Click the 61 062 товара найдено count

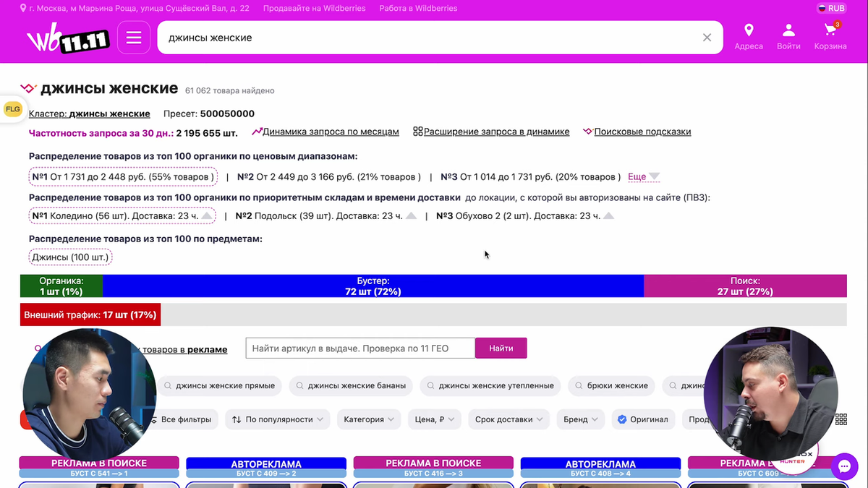[x=229, y=91]
